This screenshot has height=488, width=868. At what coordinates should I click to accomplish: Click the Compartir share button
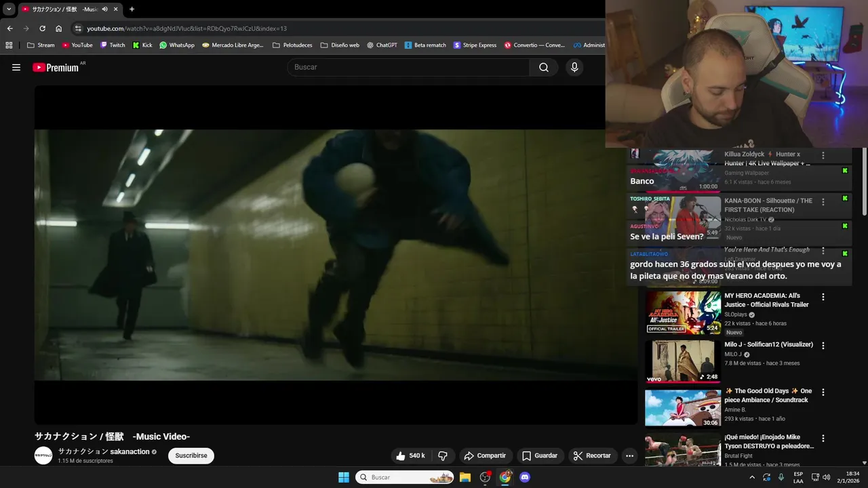[485, 455]
